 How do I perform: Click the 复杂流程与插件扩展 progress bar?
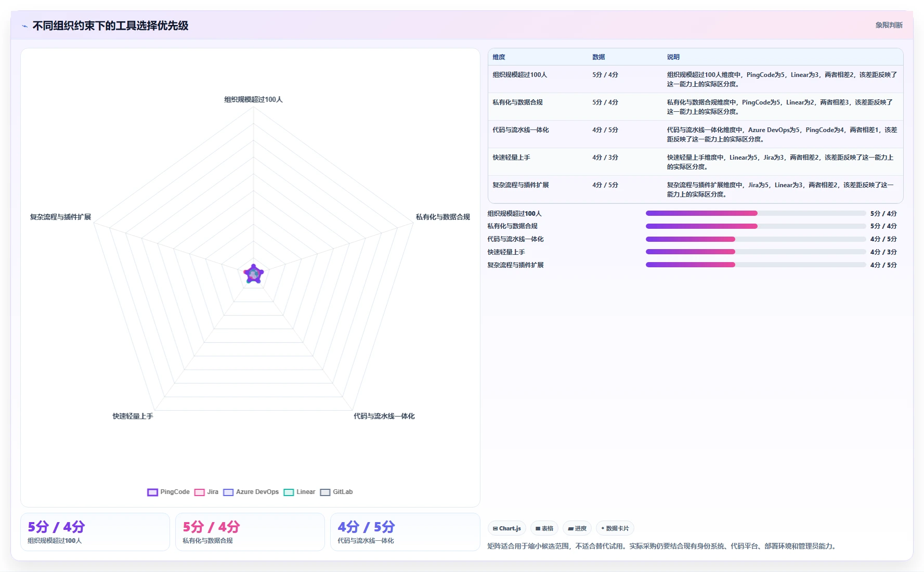756,265
